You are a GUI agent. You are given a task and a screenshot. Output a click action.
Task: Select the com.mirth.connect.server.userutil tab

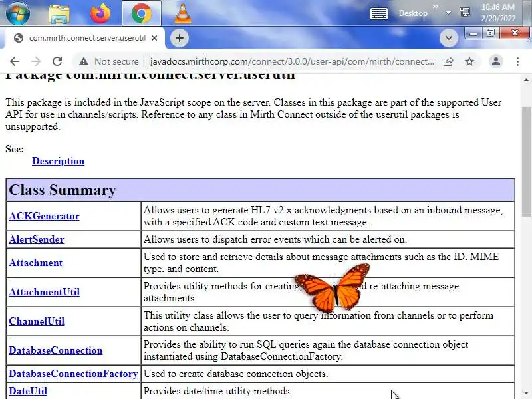[x=86, y=38]
